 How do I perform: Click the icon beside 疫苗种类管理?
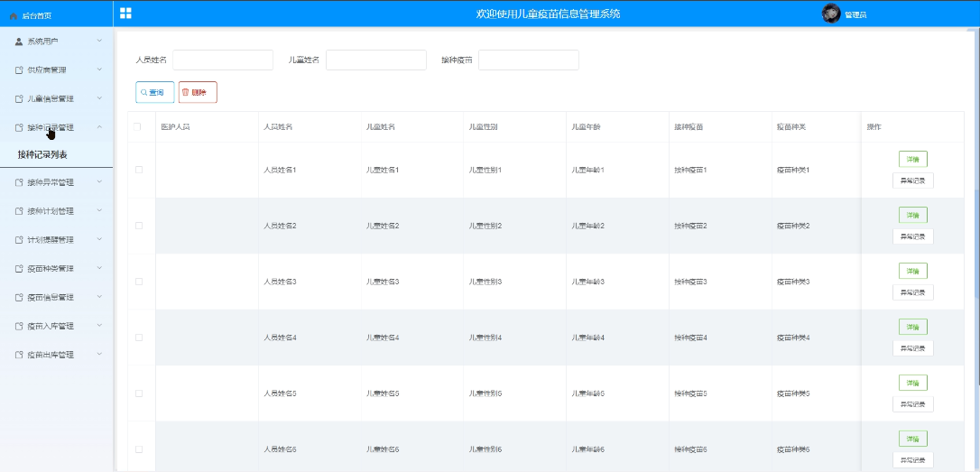pos(19,269)
